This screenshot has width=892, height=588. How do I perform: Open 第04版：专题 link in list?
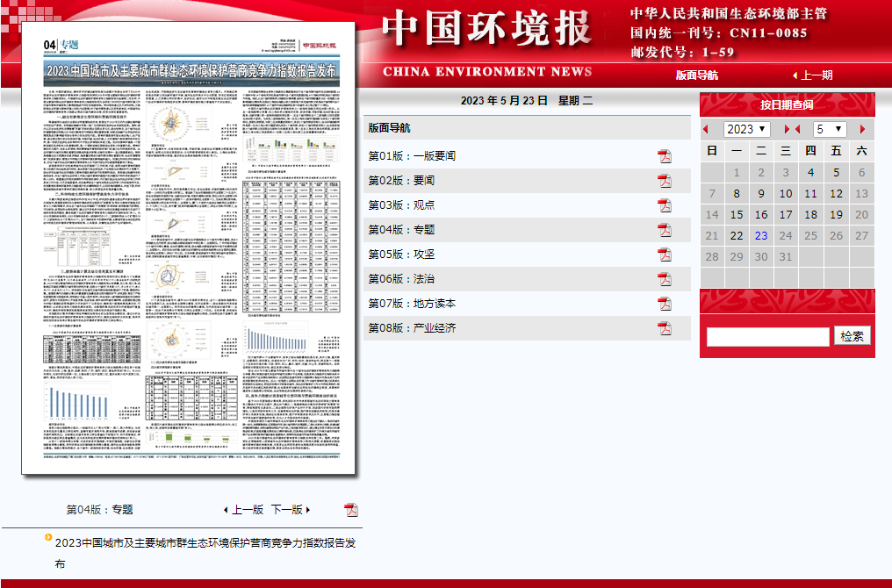401,229
